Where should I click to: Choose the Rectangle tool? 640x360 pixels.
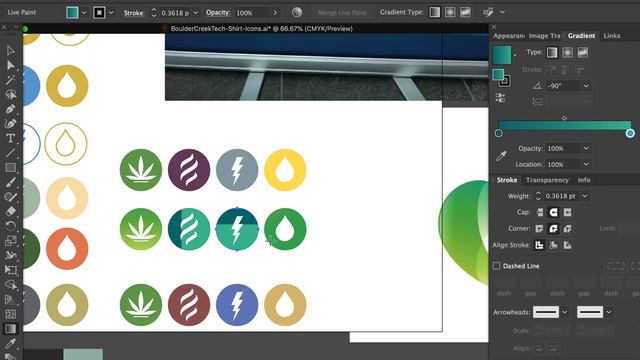11,167
